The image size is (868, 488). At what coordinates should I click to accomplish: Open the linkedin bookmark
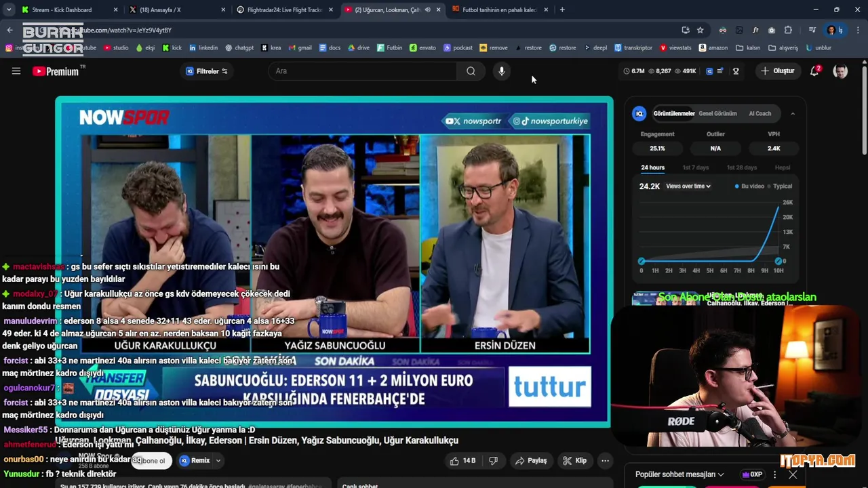click(203, 48)
